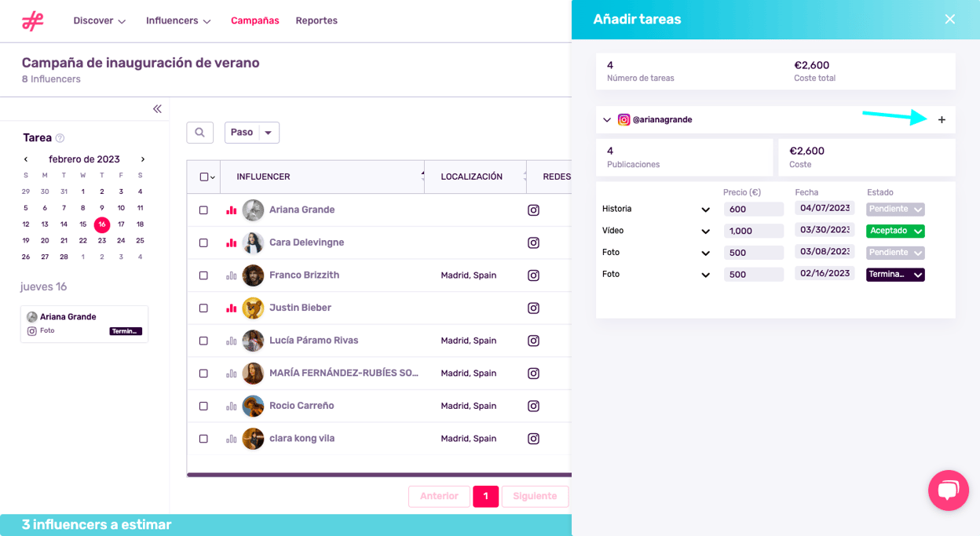Switch to the Reportes tab

[316, 21]
